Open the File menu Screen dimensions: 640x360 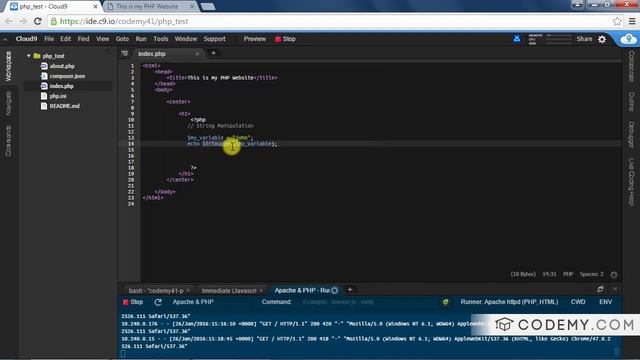(49, 39)
